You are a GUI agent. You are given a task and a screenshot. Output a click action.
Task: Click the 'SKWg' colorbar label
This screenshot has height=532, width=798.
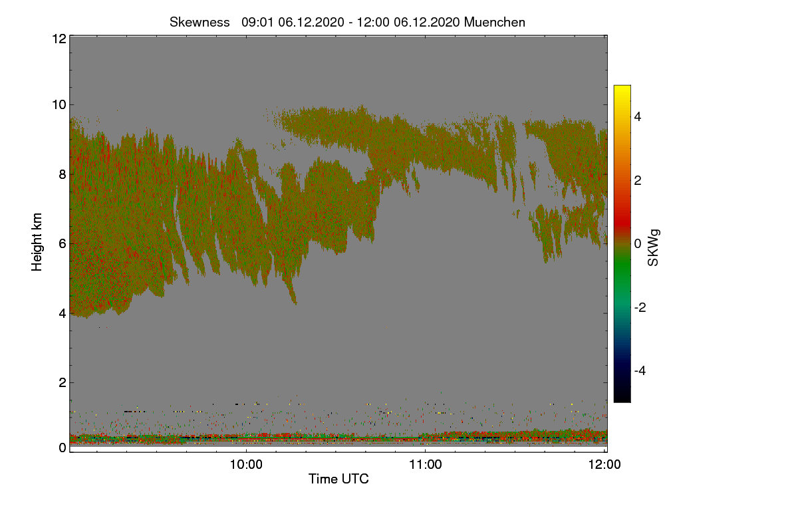click(x=654, y=247)
